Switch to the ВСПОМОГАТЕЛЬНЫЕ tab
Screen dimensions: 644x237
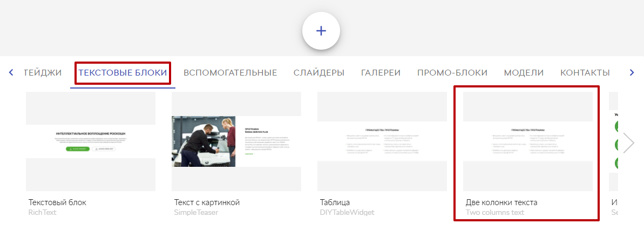pos(231,73)
